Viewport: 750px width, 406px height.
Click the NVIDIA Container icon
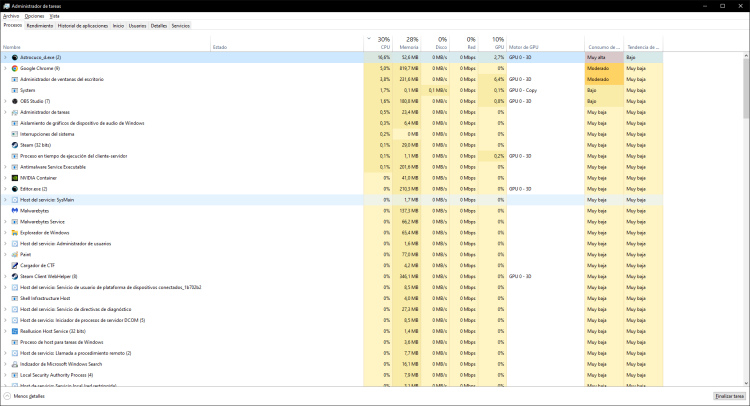[14, 178]
